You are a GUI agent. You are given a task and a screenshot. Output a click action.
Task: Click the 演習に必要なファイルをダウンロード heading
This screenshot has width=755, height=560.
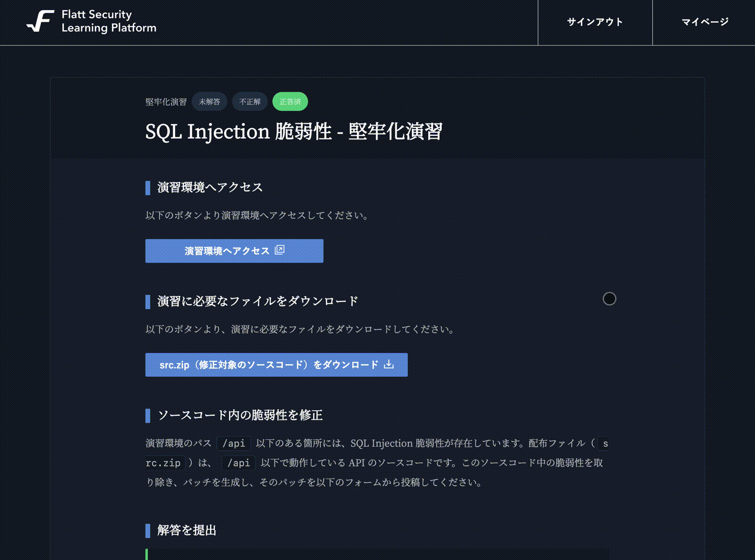[258, 301]
